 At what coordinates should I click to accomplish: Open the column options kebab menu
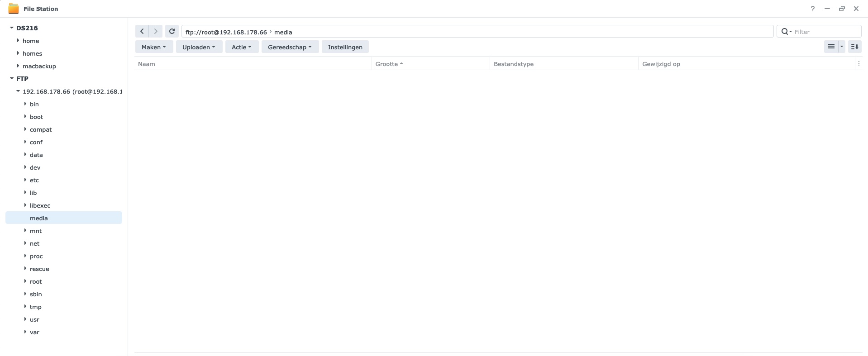pos(858,64)
